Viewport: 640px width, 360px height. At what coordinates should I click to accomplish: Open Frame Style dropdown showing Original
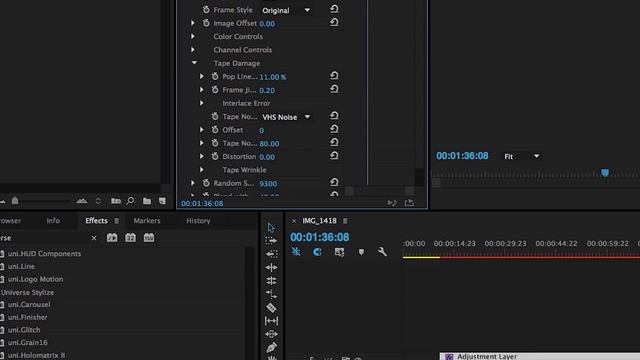[x=286, y=10]
